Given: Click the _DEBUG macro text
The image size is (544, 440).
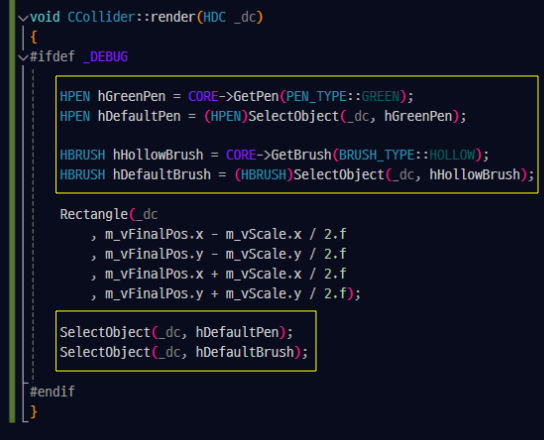Looking at the screenshot, I should point(105,57).
